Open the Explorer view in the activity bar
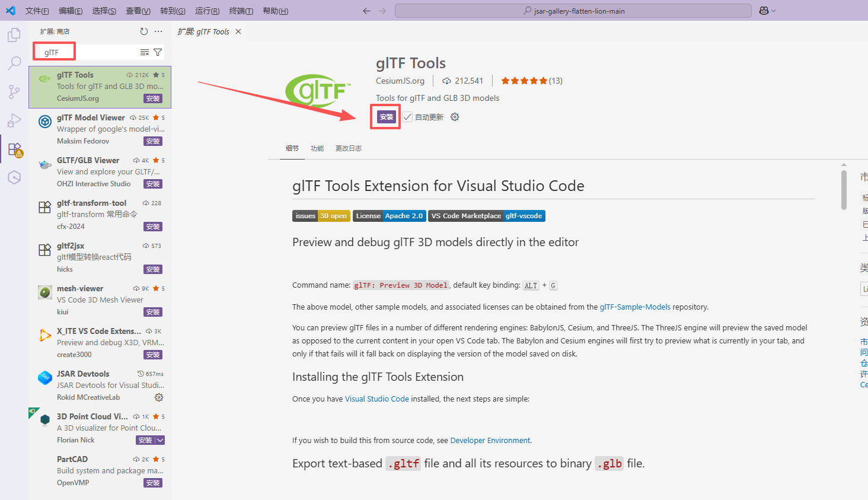 pyautogui.click(x=14, y=36)
